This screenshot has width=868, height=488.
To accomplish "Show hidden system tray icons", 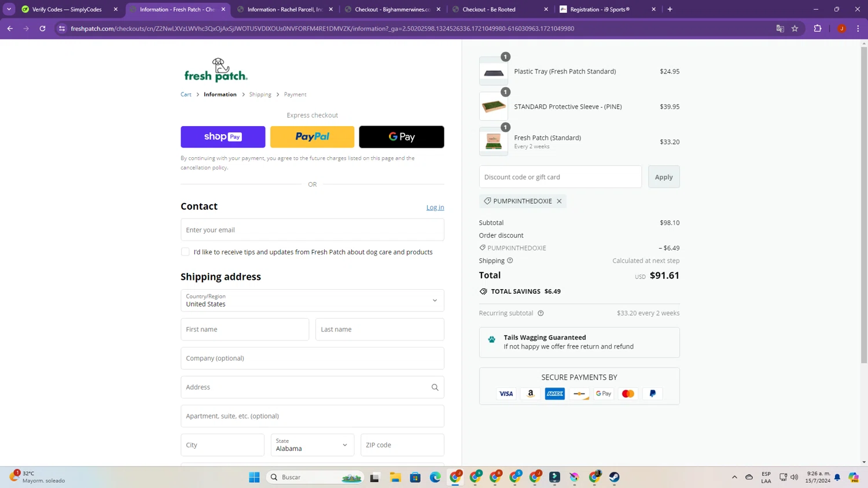I will pyautogui.click(x=735, y=477).
